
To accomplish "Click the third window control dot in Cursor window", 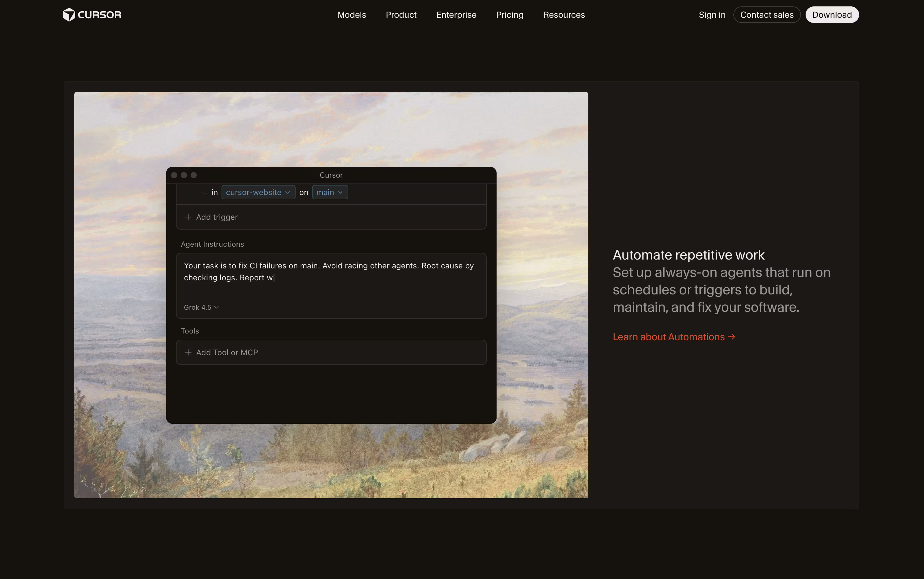I will click(194, 175).
